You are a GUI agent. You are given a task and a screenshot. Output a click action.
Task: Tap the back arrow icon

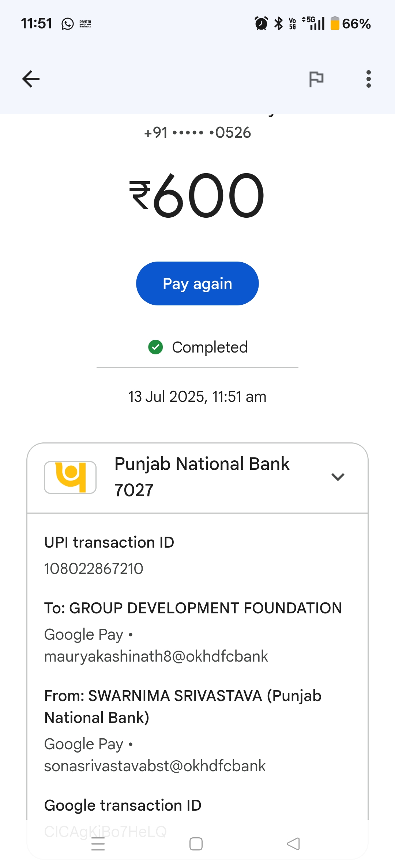31,79
